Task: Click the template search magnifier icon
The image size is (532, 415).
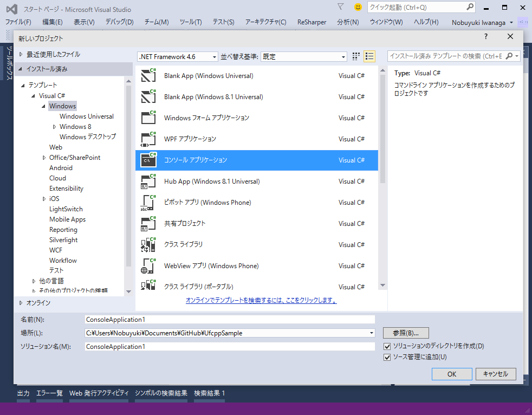Action: [509, 56]
